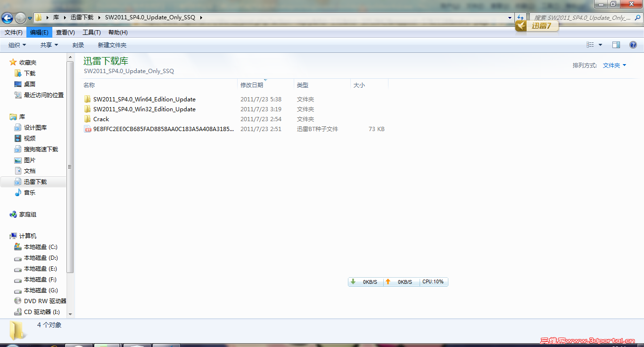This screenshot has width=644, height=347.
Task: Open the 帮助(H) menu
Action: [118, 33]
